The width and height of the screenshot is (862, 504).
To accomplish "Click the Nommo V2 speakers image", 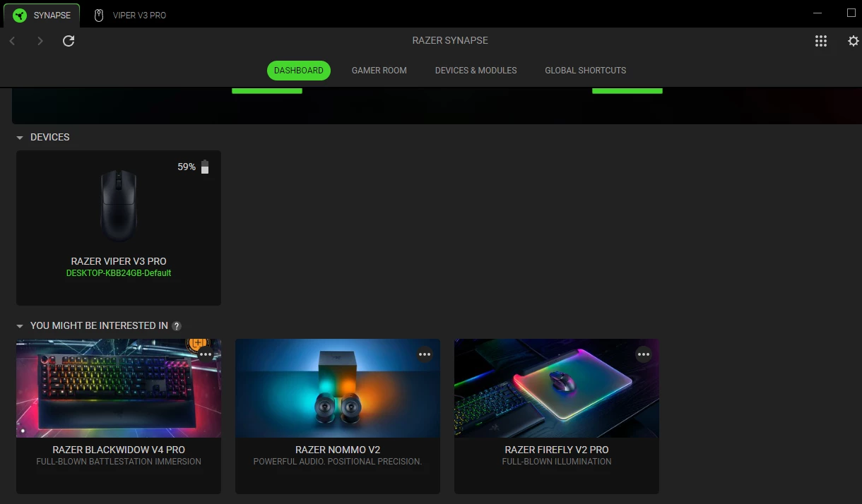I will click(x=338, y=388).
